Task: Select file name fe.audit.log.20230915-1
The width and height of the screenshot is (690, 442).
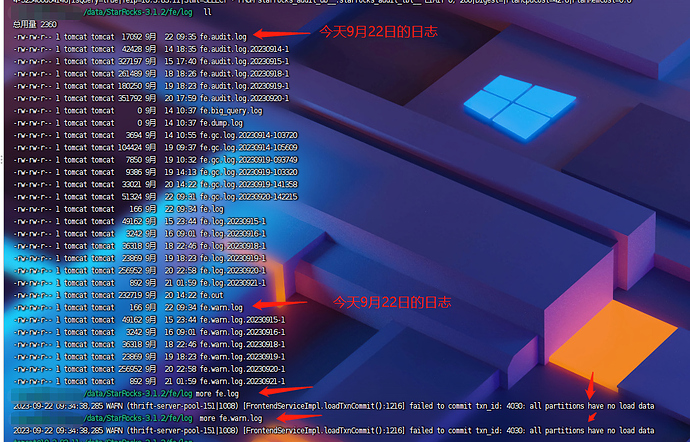Action: [244, 62]
